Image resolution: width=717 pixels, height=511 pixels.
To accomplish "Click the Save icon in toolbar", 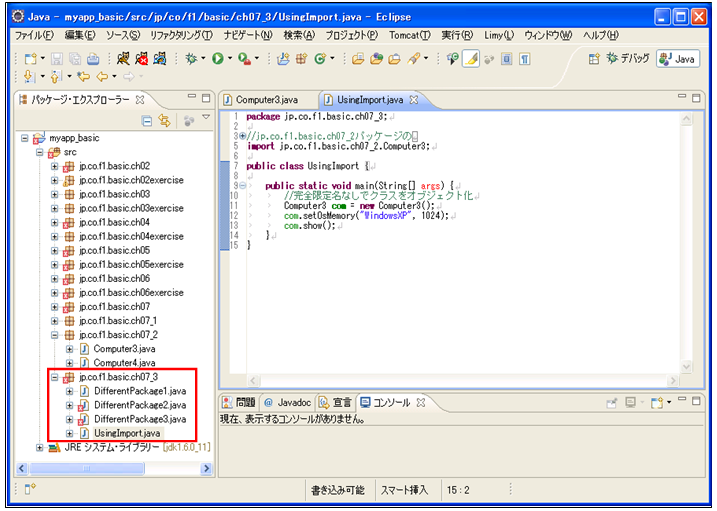I will click(x=58, y=60).
